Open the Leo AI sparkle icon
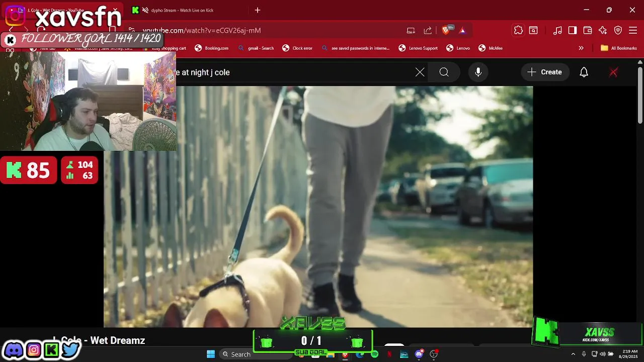The height and width of the screenshot is (362, 644). (603, 30)
